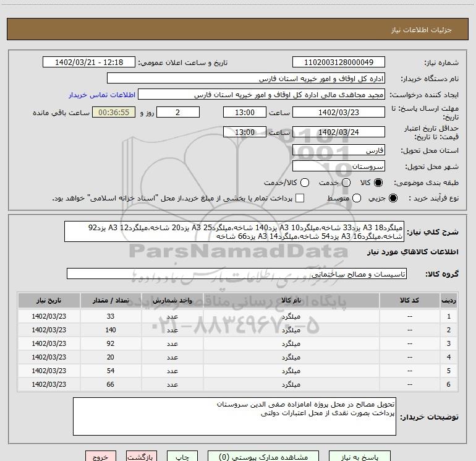Click the نام کالا column header
Screen dimensions: 476x461
(x=291, y=301)
